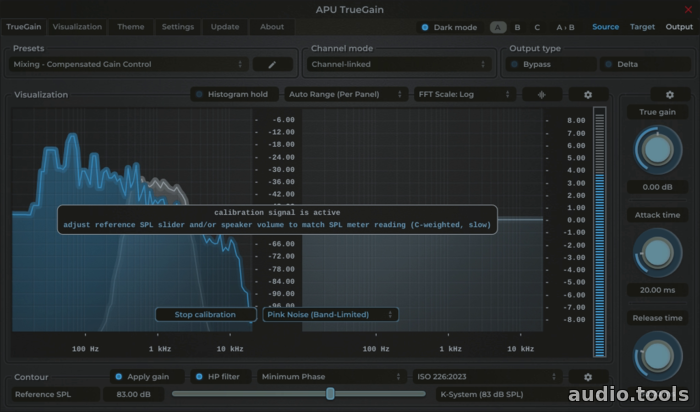Click the Reference SPL slider handle

tap(330, 394)
